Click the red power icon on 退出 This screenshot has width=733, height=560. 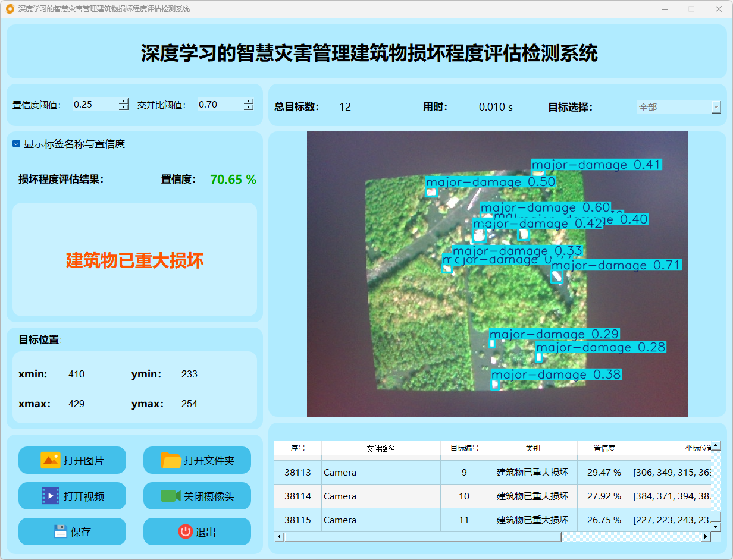(185, 531)
